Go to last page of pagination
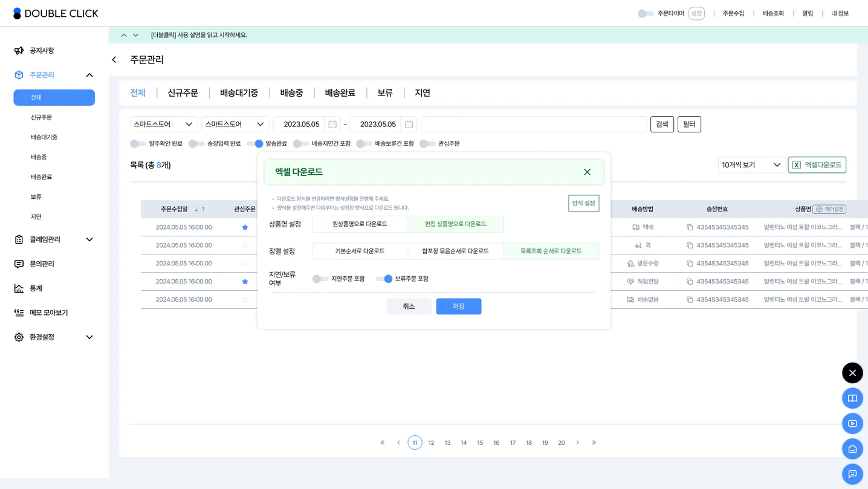The width and height of the screenshot is (868, 489). pos(594,443)
